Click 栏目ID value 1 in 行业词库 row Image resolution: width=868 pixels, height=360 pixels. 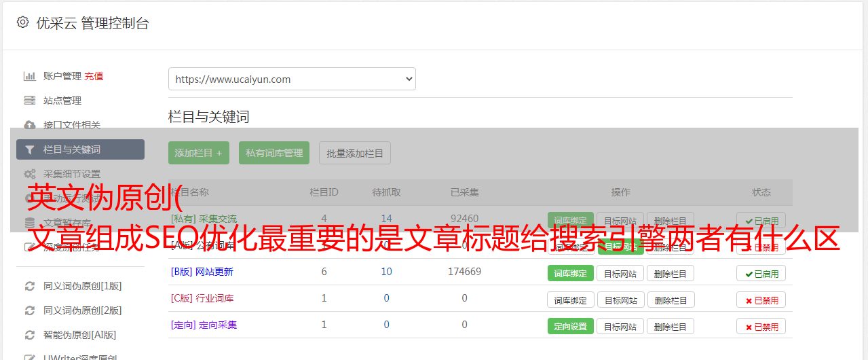click(324, 298)
